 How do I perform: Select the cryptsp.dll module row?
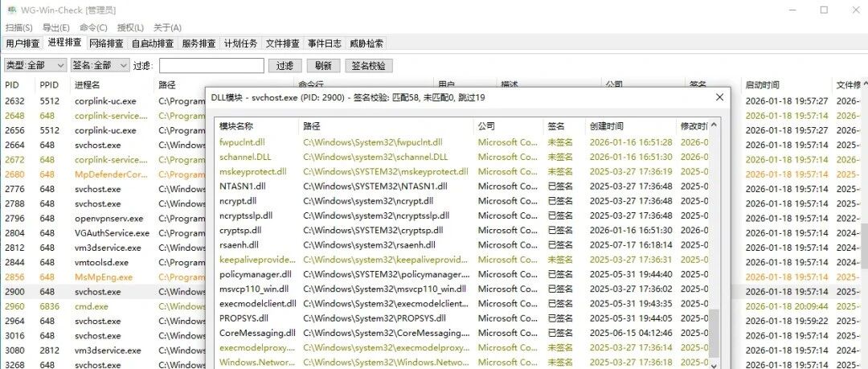pos(462,230)
